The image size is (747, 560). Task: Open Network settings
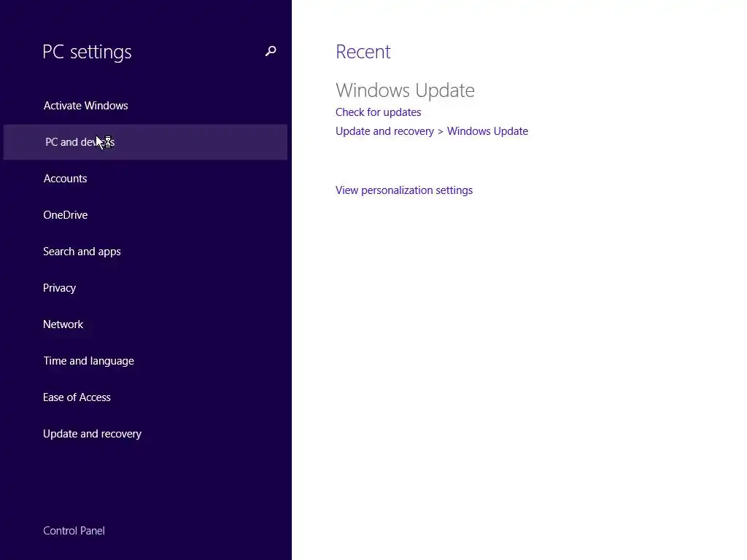point(63,324)
